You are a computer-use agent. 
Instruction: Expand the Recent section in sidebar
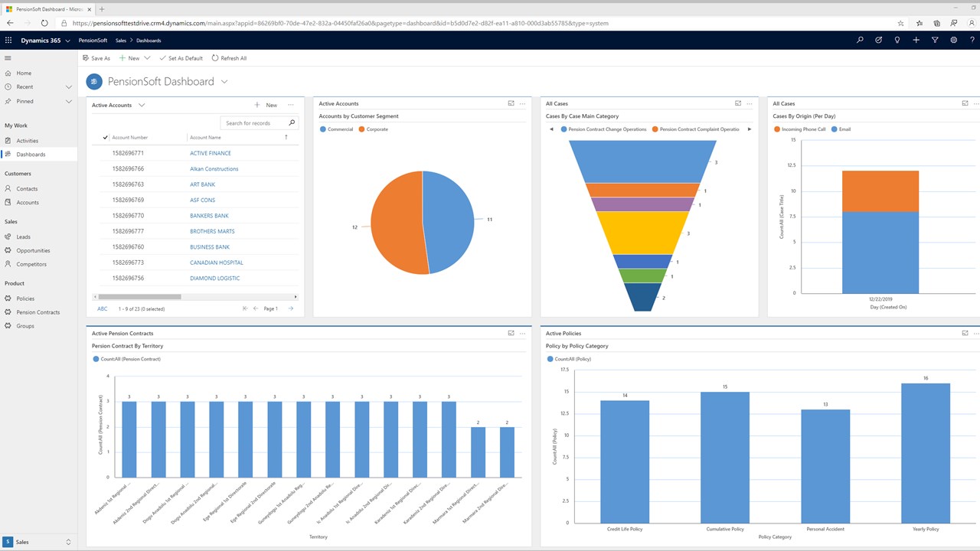[x=69, y=87]
